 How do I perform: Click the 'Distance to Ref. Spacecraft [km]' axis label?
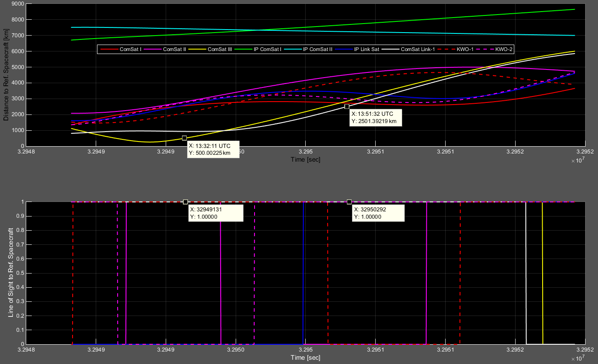[6, 75]
